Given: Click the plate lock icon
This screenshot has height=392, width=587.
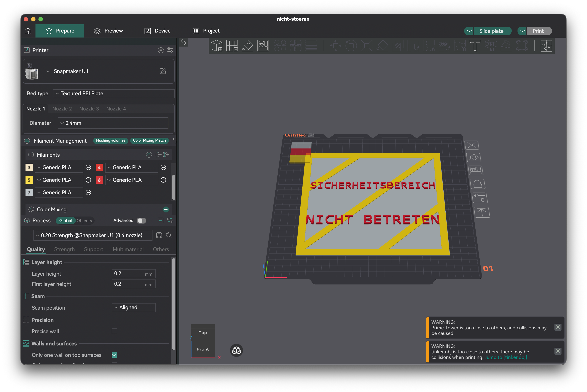Looking at the screenshot, I should [477, 184].
